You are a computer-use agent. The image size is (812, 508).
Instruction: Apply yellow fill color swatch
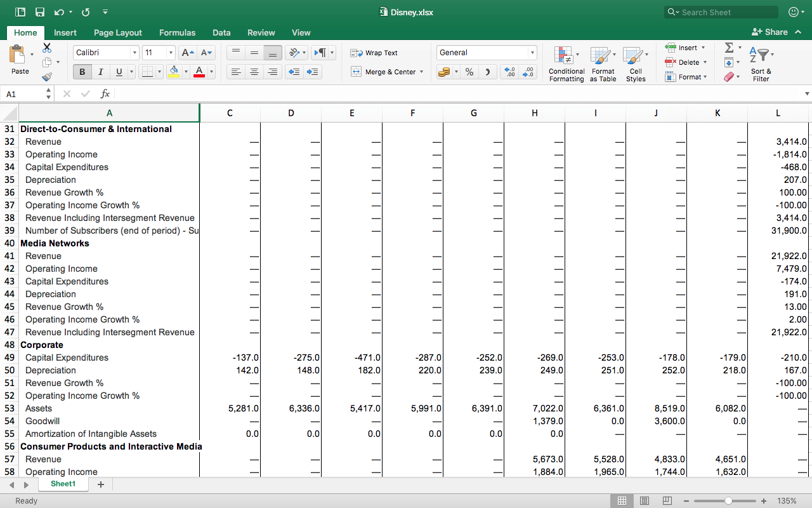(x=174, y=72)
